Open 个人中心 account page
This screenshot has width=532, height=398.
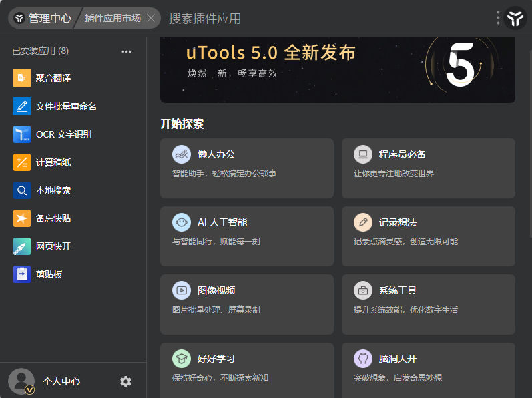[61, 382]
